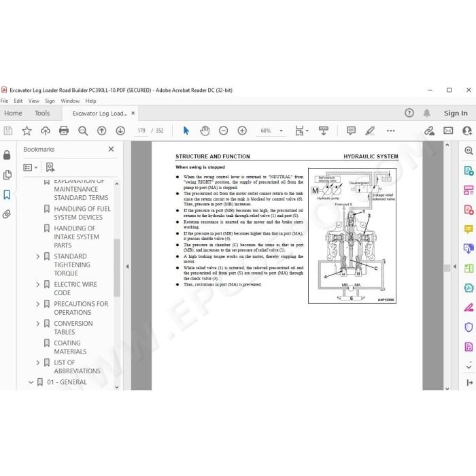Screen dimensions: 476x476
Task: Go to previous page arrow
Action: (102, 131)
